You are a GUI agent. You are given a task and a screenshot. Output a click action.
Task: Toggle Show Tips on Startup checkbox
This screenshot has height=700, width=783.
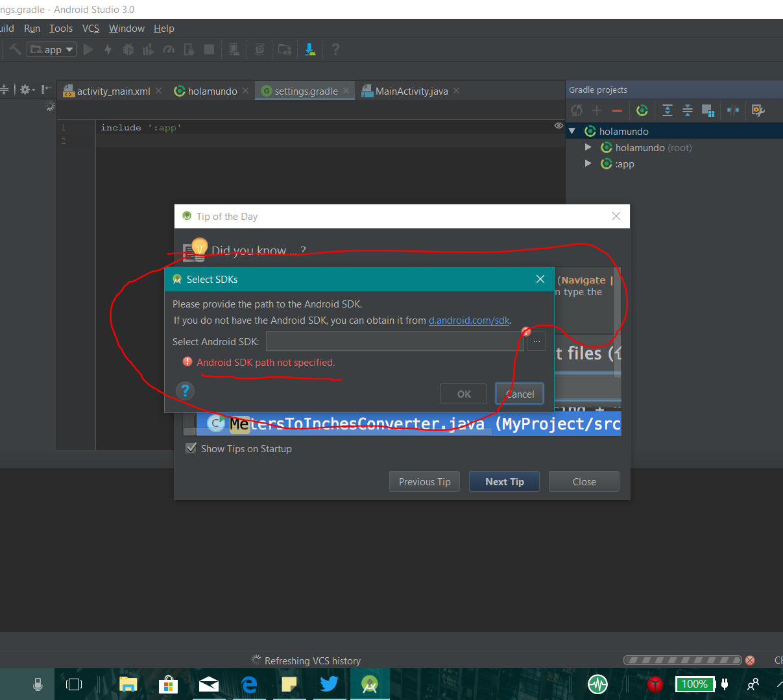[191, 448]
